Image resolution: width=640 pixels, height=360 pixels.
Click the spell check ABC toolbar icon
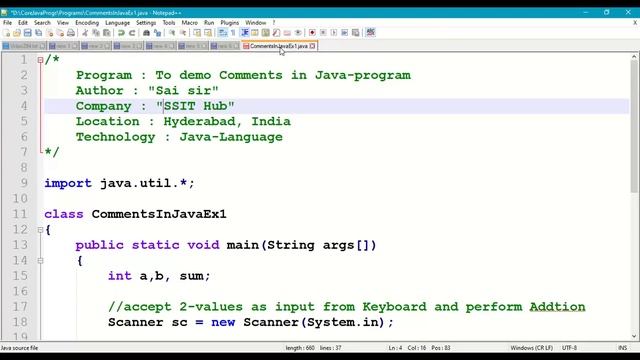[370, 33]
